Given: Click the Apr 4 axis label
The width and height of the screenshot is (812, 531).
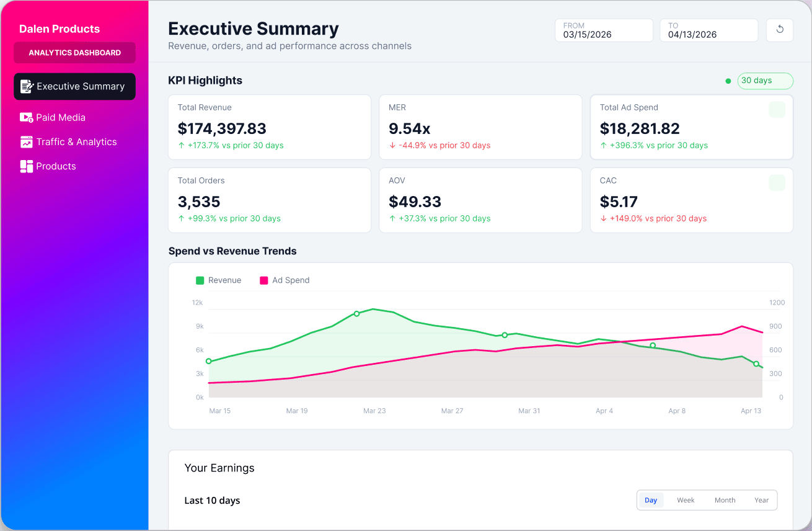Looking at the screenshot, I should pos(604,411).
